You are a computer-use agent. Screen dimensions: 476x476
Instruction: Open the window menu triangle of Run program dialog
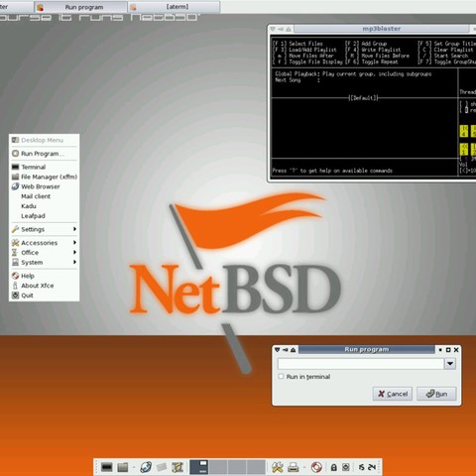click(x=278, y=350)
